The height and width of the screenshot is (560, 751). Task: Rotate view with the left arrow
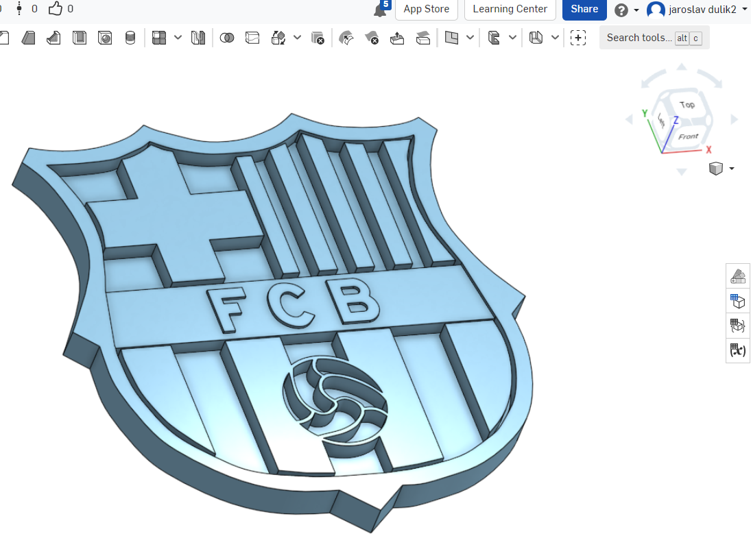pyautogui.click(x=630, y=120)
